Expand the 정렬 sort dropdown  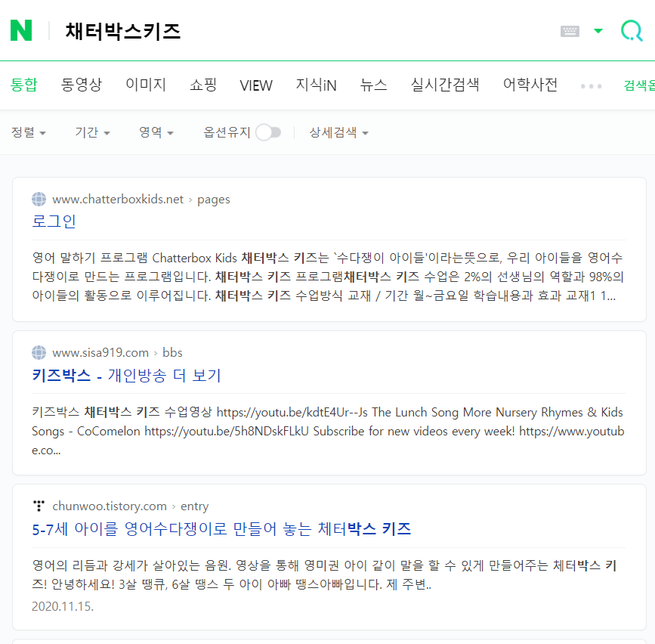click(29, 132)
